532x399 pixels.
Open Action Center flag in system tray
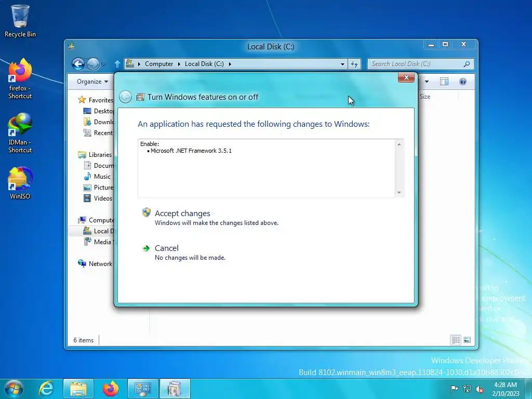click(x=454, y=389)
